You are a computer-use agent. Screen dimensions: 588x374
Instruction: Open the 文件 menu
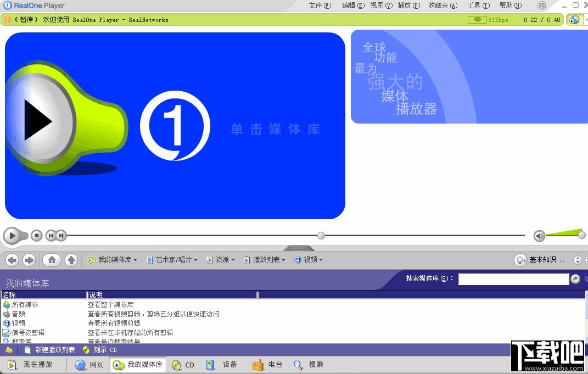(x=320, y=5)
